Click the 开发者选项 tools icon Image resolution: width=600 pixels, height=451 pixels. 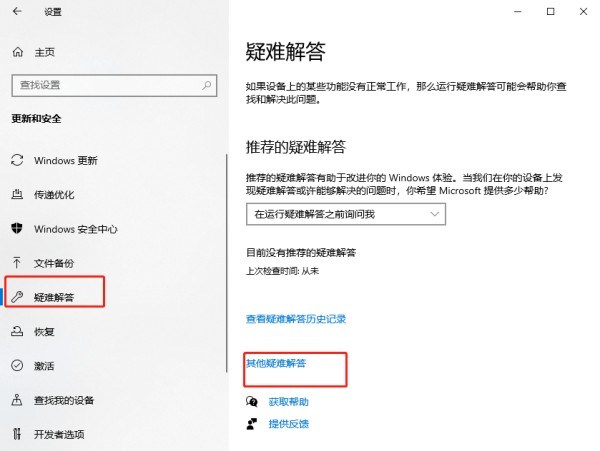coord(17,434)
